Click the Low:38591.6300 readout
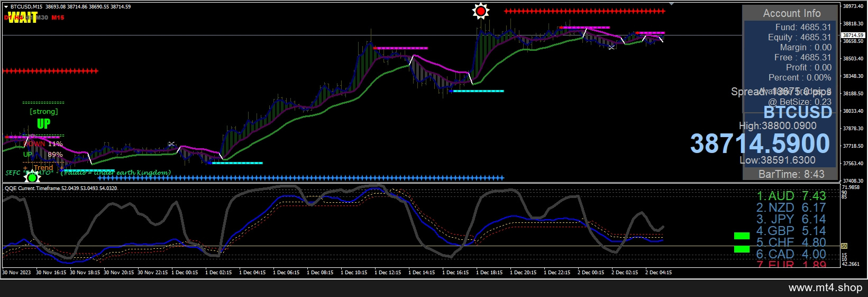The width and height of the screenshot is (868, 297). 777,160
